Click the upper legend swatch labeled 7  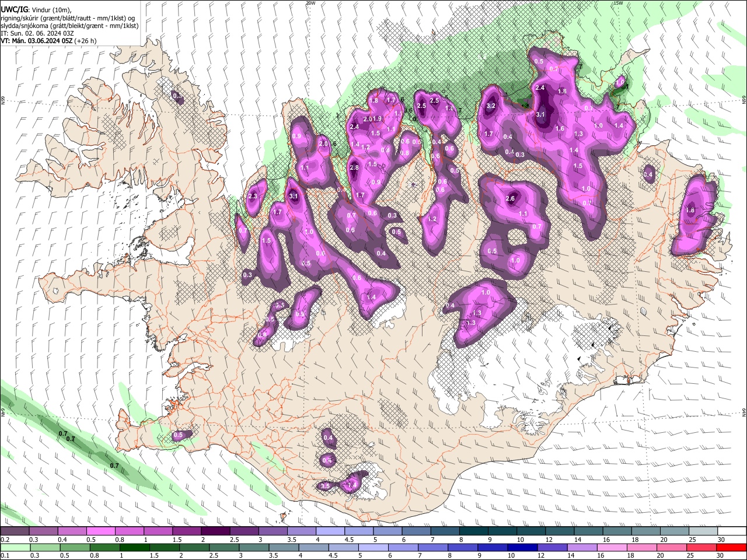coord(445,531)
